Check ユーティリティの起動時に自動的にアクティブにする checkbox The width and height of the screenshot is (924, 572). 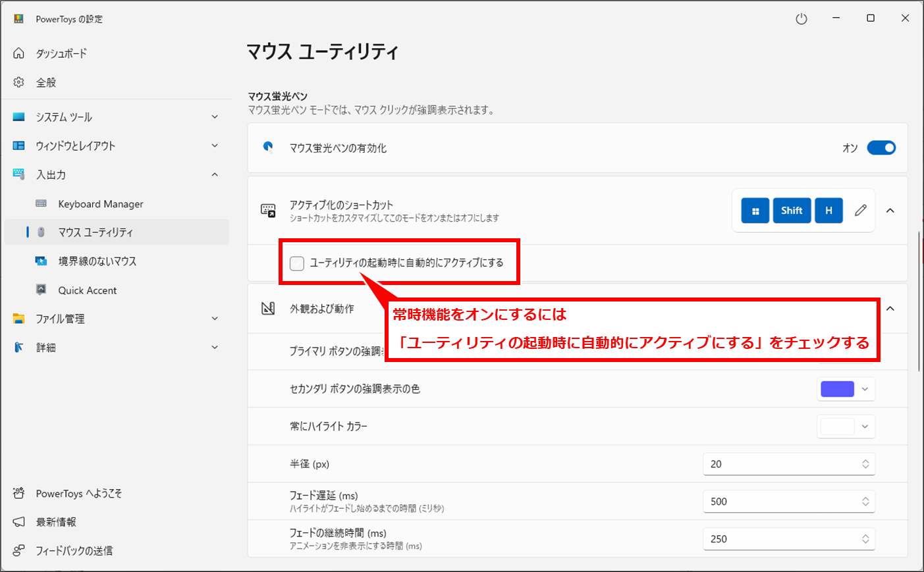[x=297, y=263]
